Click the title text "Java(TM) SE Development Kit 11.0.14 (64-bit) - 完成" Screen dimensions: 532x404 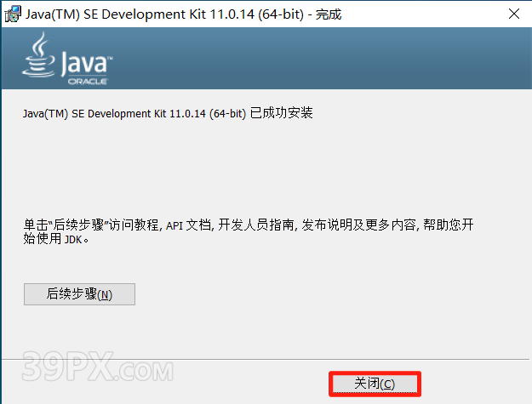click(183, 14)
